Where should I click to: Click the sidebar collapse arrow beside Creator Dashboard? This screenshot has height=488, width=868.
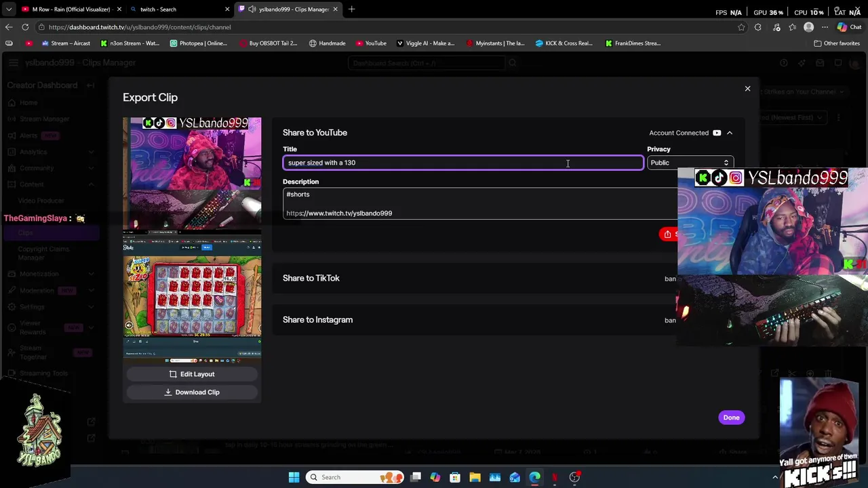click(90, 85)
